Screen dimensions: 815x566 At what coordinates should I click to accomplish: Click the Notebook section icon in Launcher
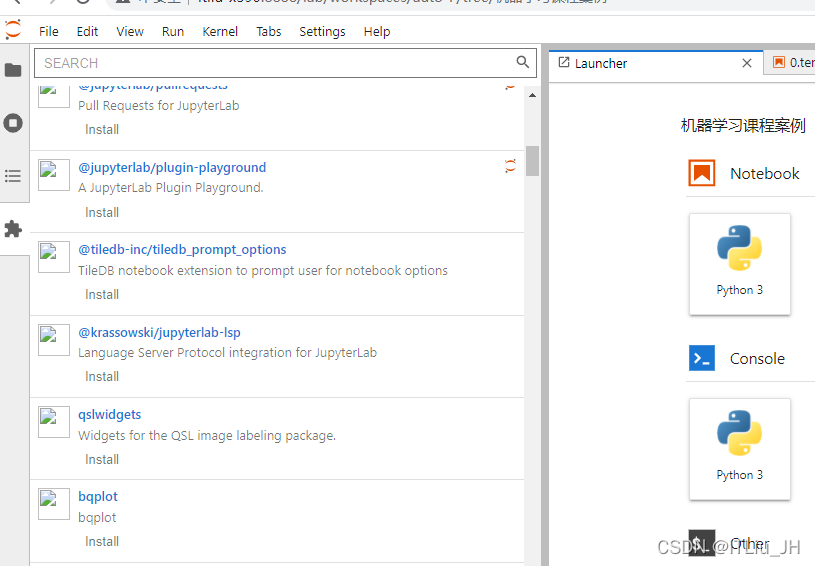[702, 173]
